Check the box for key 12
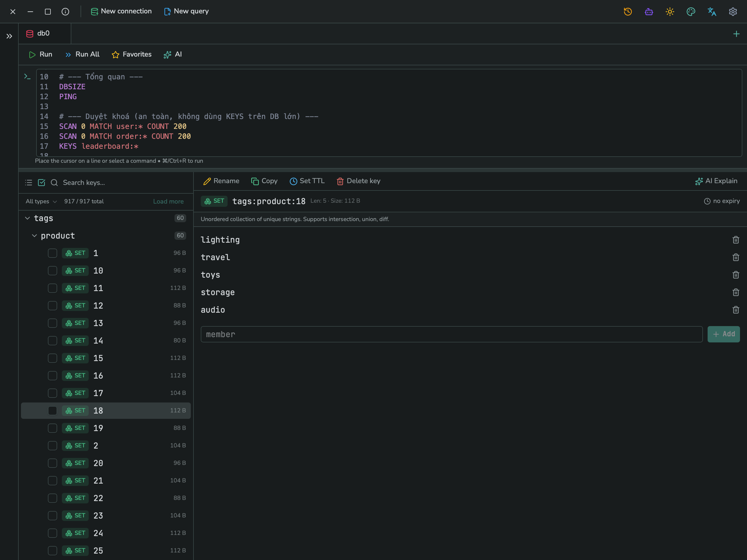 pos(52,306)
